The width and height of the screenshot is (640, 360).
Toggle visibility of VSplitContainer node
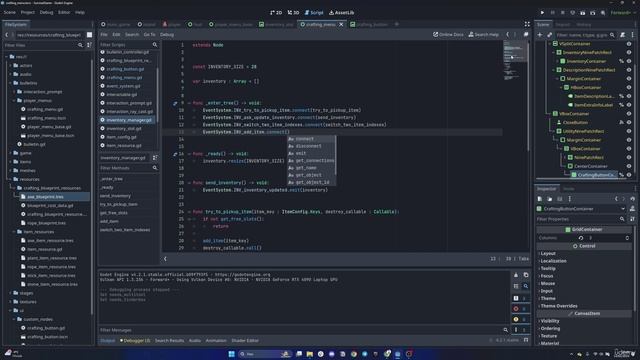tap(629, 44)
